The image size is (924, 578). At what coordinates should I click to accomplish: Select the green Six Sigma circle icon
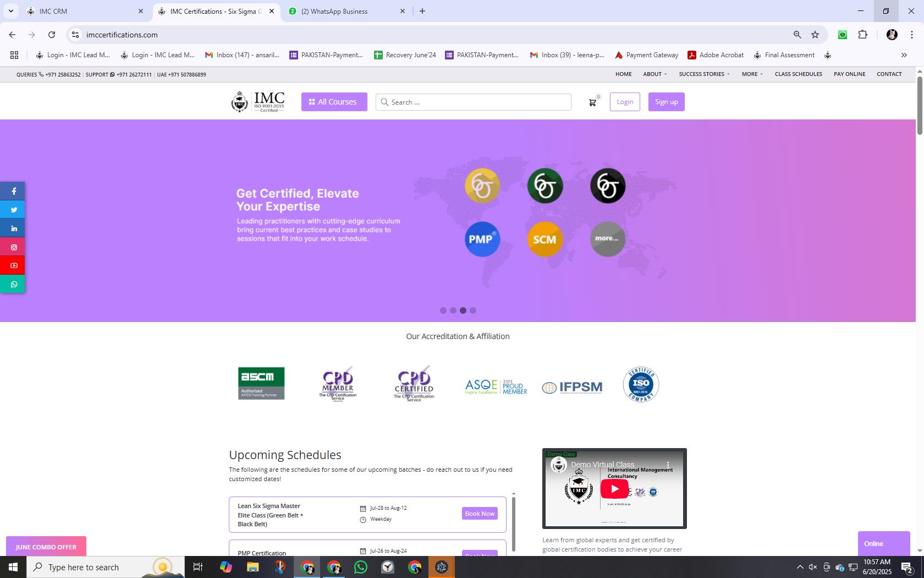(545, 186)
